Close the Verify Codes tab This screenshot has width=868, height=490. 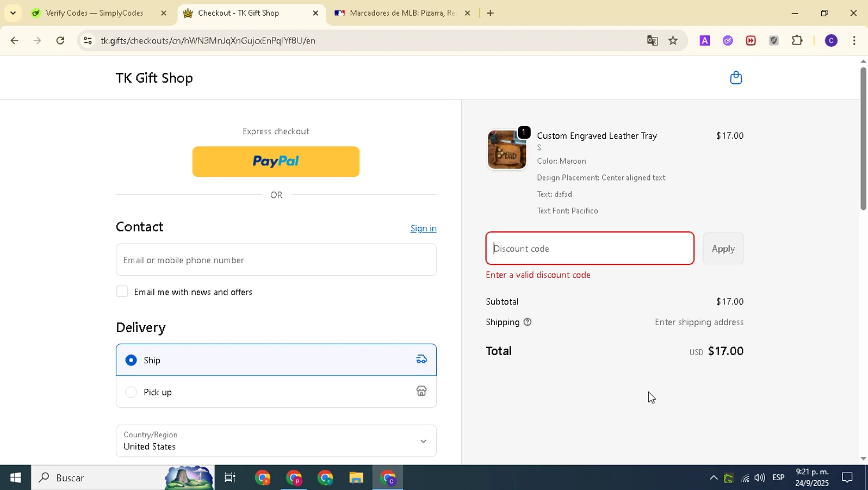[163, 13]
